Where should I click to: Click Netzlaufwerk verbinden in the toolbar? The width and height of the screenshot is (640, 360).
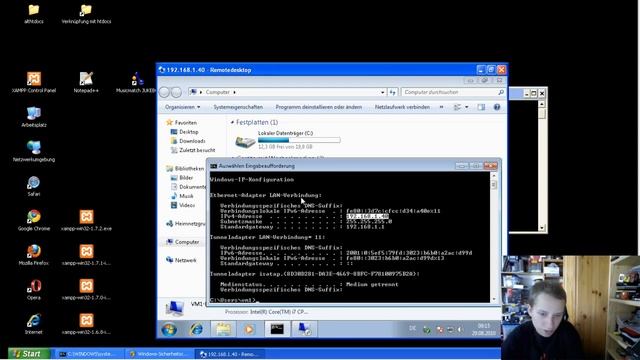pos(402,107)
